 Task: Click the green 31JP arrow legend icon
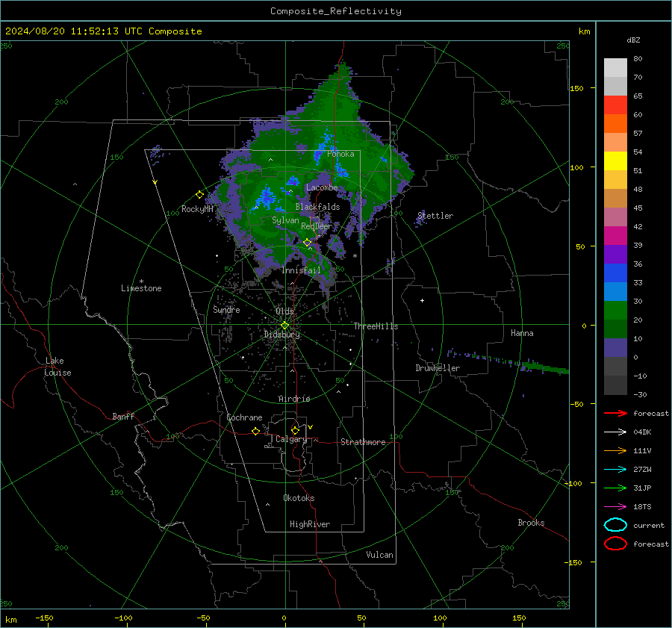[615, 488]
